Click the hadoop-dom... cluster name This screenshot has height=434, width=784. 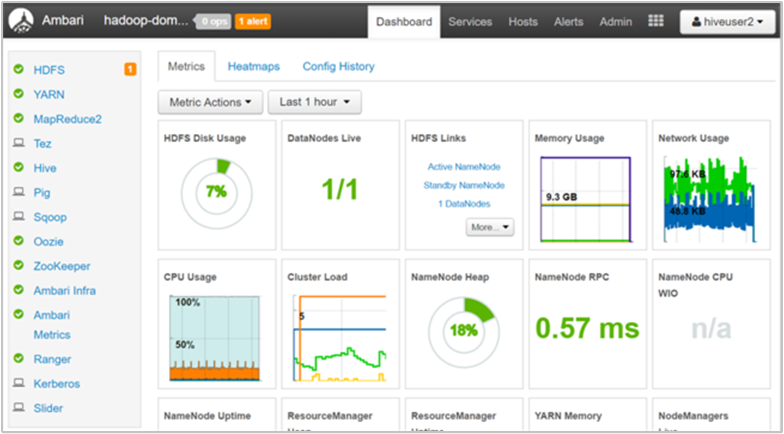coord(146,21)
